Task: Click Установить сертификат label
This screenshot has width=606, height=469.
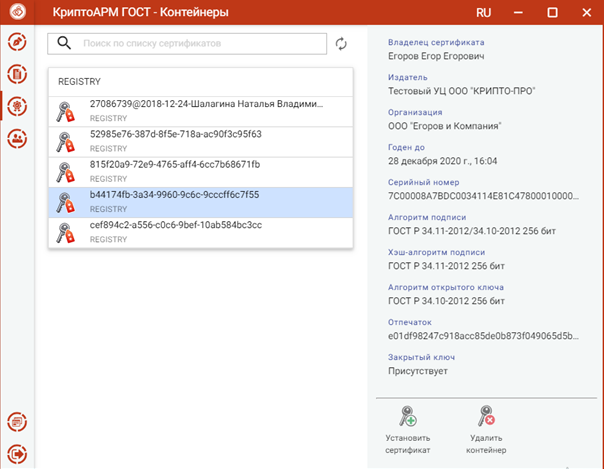Action: click(408, 444)
